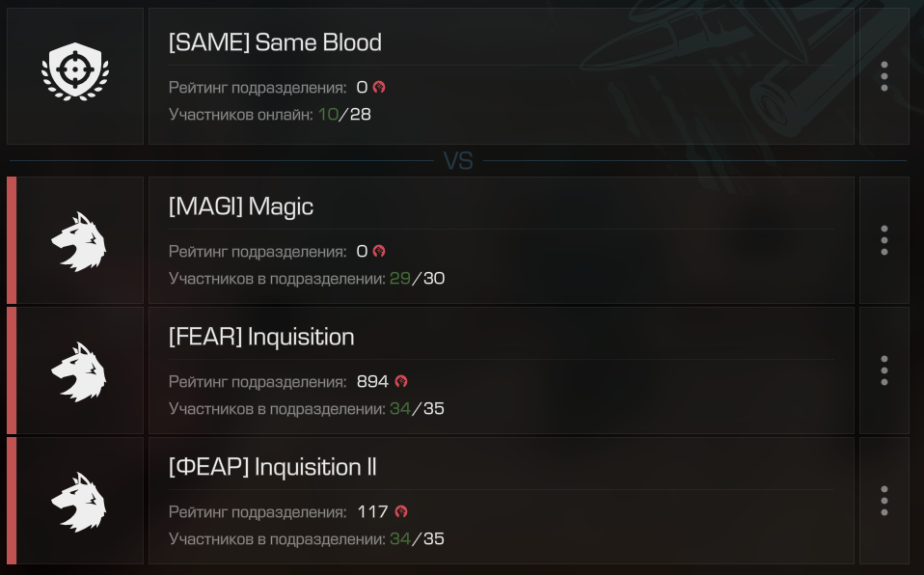Click members count 34/35 of Inquisition II
924x575 pixels.
418,539
